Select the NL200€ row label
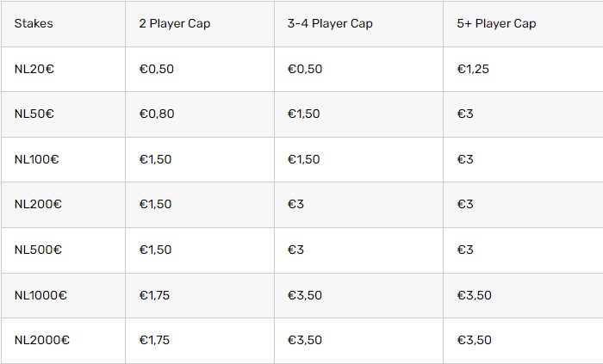This screenshot has height=364, width=603. coord(38,204)
